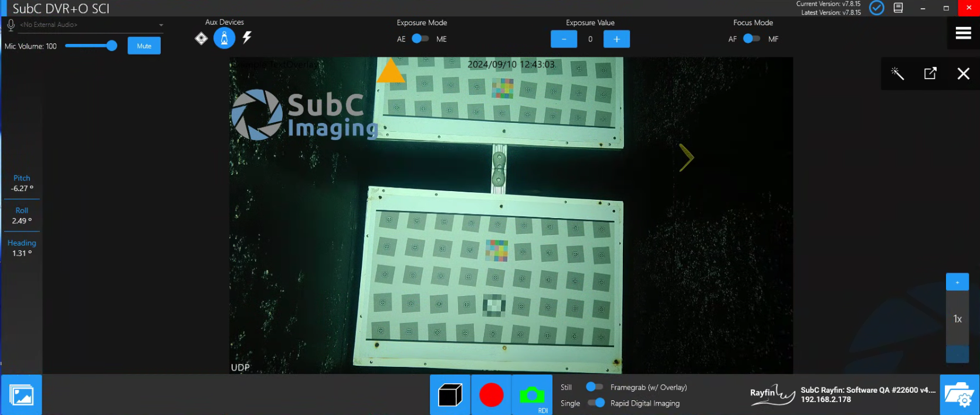Open the folder settings icon
Viewport: 980px width, 415px height.
coord(959,395)
